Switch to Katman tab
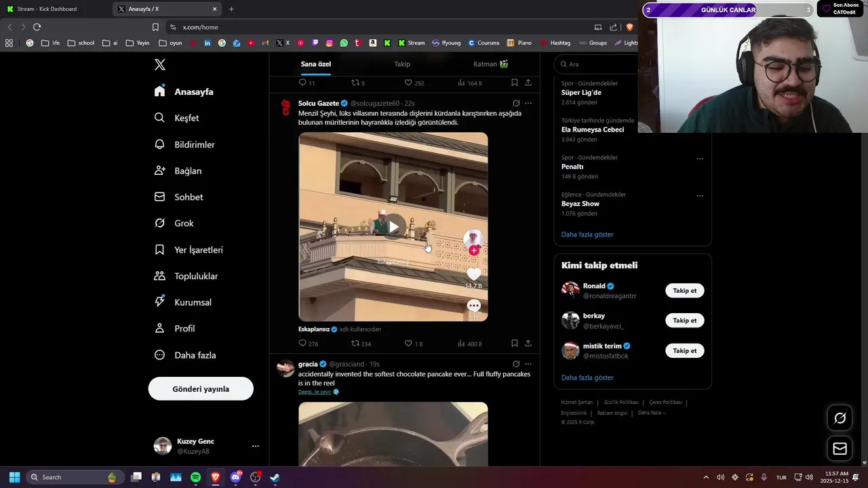 (491, 64)
